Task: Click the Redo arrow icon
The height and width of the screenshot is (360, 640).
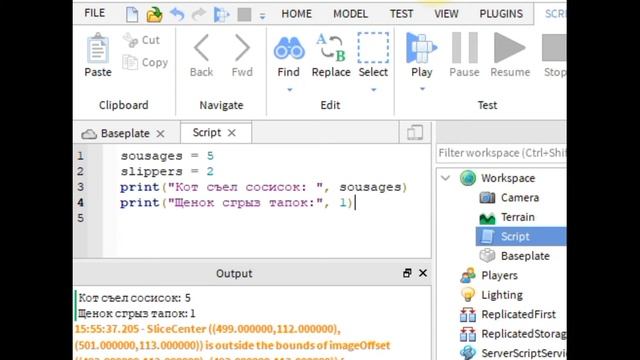Action: coord(199,15)
